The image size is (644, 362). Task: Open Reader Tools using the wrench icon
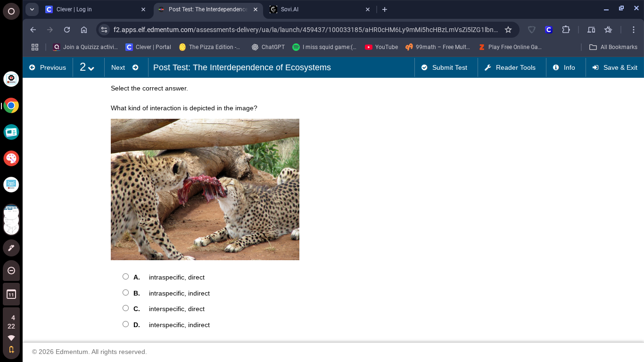coord(488,67)
